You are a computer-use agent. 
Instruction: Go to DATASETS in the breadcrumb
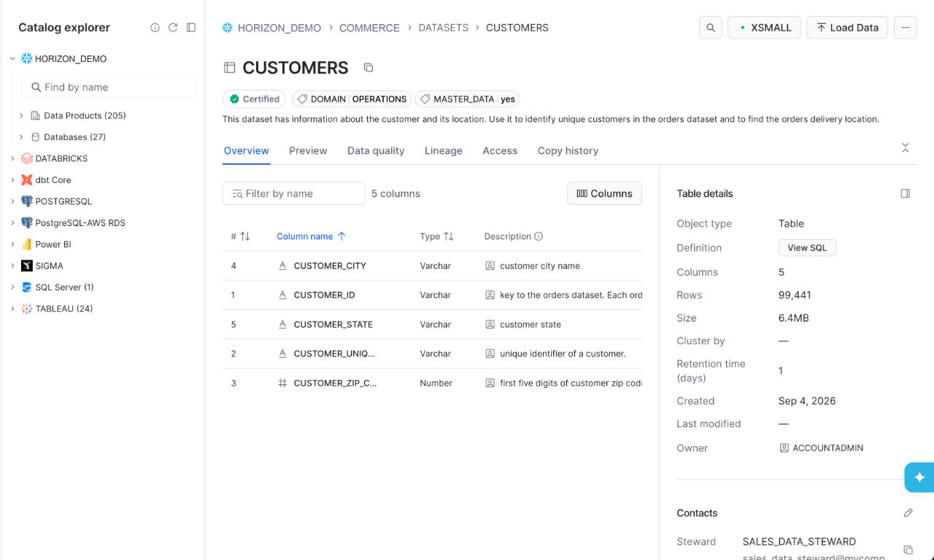[x=444, y=28]
